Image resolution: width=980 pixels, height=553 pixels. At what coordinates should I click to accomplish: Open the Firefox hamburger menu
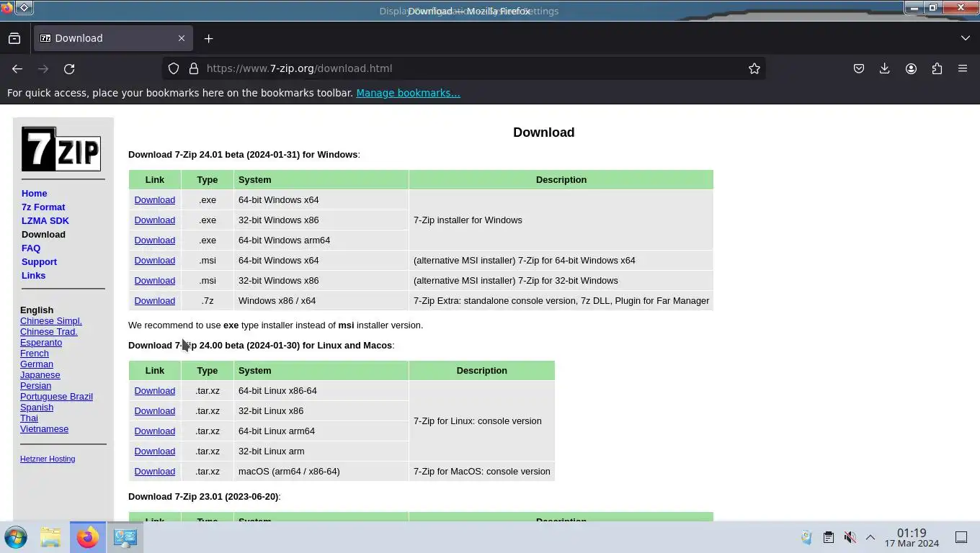(x=963, y=68)
